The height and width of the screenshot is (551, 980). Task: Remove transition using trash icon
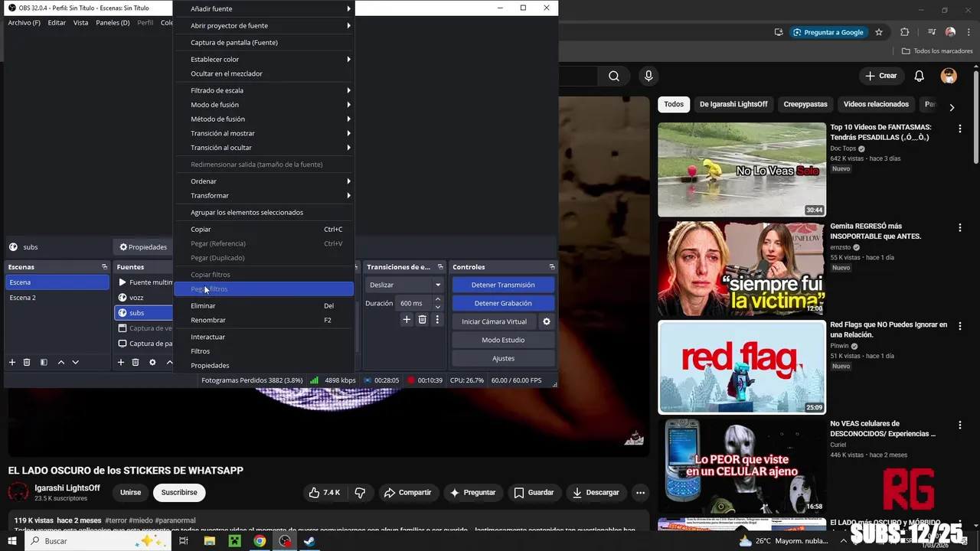pos(422,320)
